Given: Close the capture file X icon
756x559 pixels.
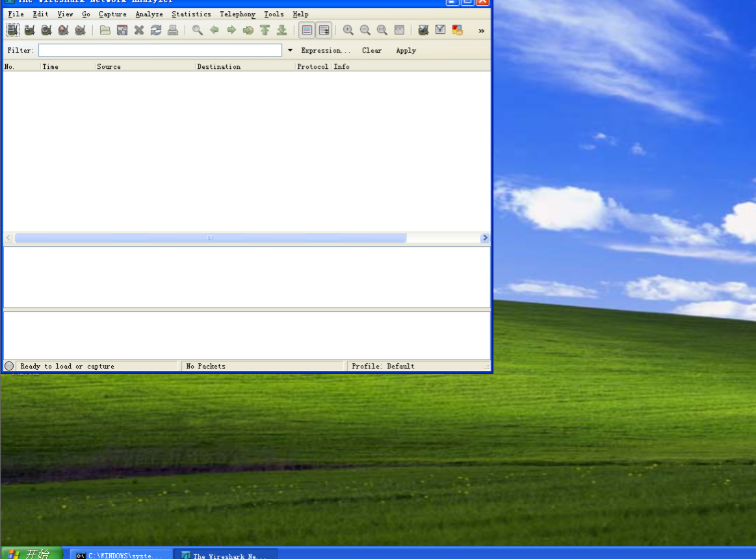Looking at the screenshot, I should click(x=139, y=30).
